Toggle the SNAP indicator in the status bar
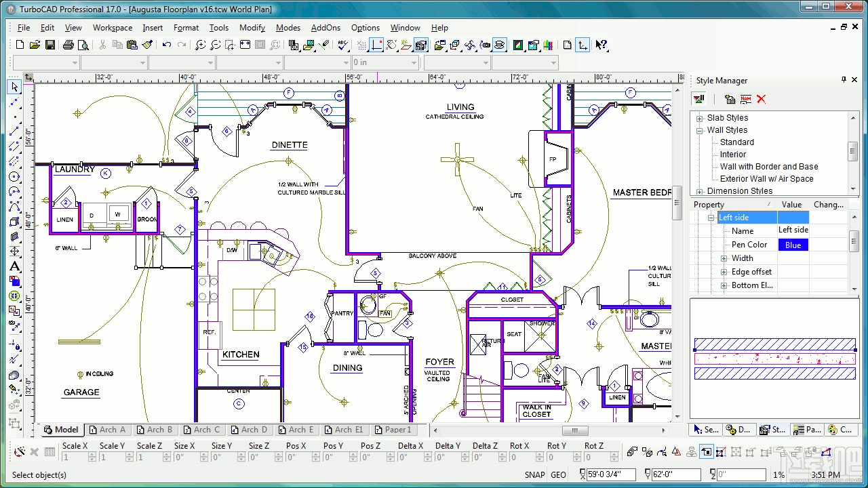The width and height of the screenshot is (868, 488). 534,475
